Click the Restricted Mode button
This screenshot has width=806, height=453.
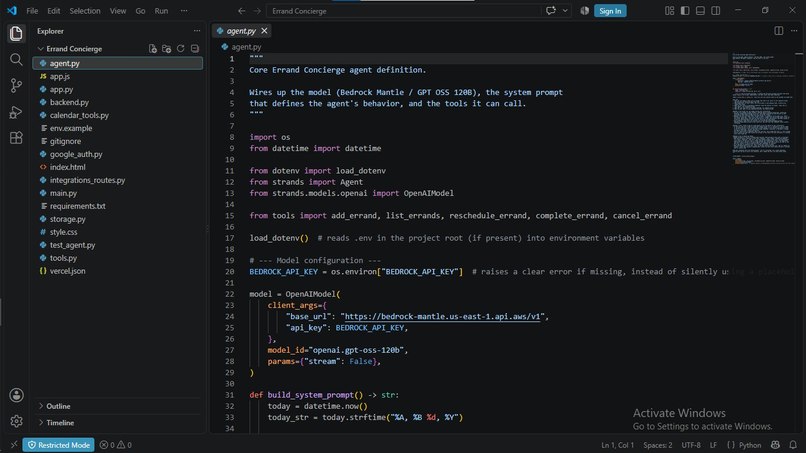pyautogui.click(x=59, y=445)
